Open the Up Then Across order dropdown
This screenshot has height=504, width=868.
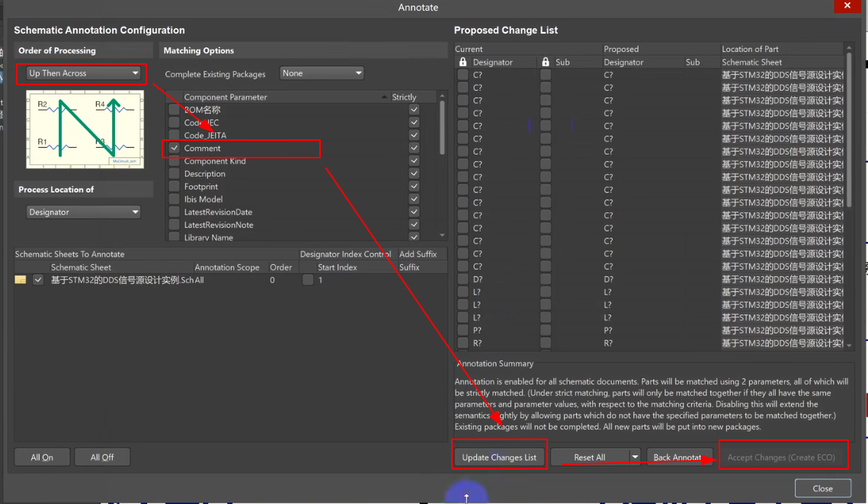coord(83,73)
